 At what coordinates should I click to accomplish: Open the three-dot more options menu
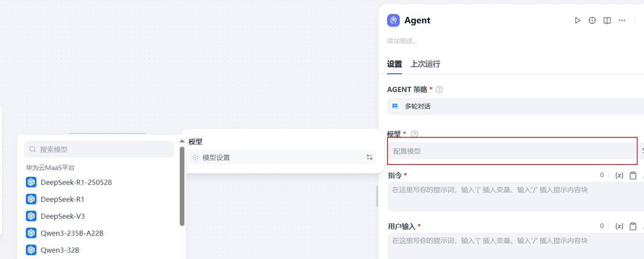[x=622, y=20]
